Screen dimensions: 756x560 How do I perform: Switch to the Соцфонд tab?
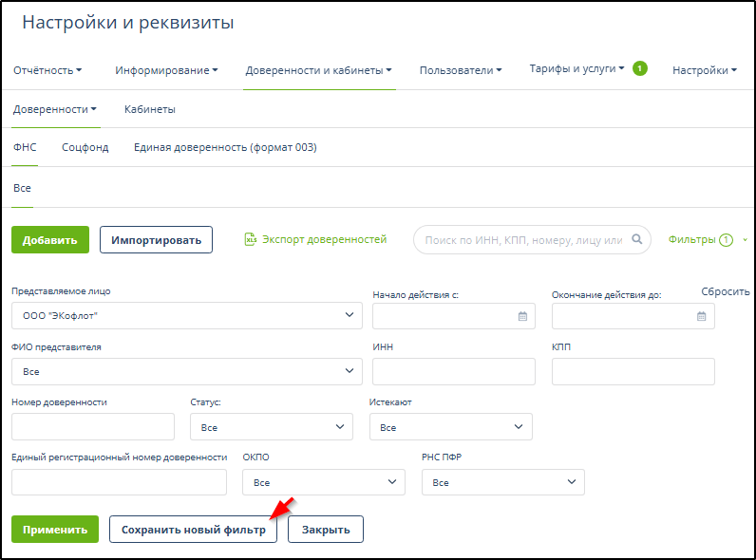click(x=85, y=147)
